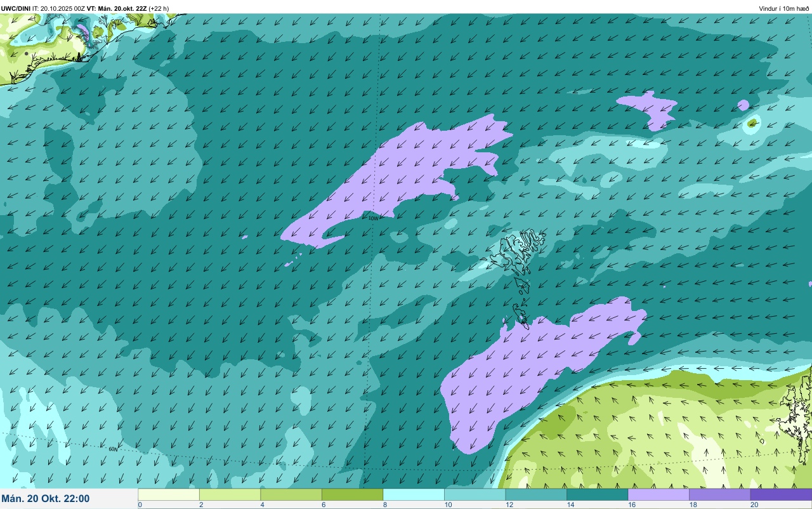This screenshot has width=812, height=509.
Task: Click the 'Mán. 20 Okt. 22:00' date label
Action: pos(46,499)
